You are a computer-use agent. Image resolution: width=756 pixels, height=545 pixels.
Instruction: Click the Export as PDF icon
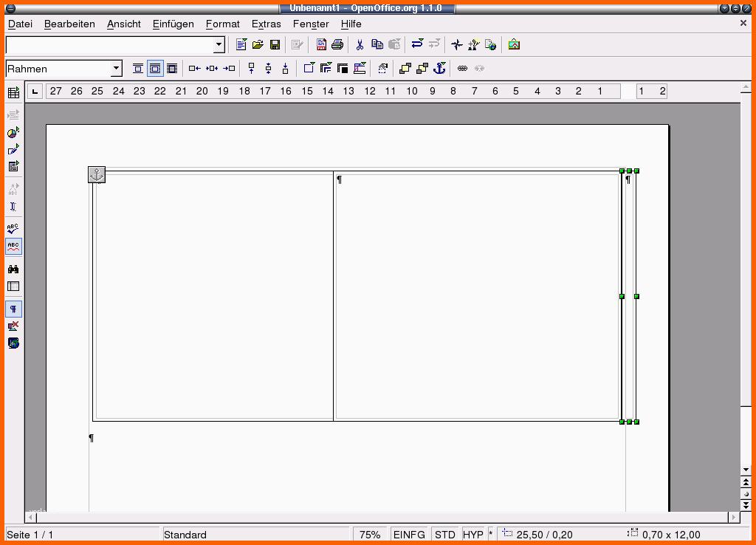[x=321, y=45]
